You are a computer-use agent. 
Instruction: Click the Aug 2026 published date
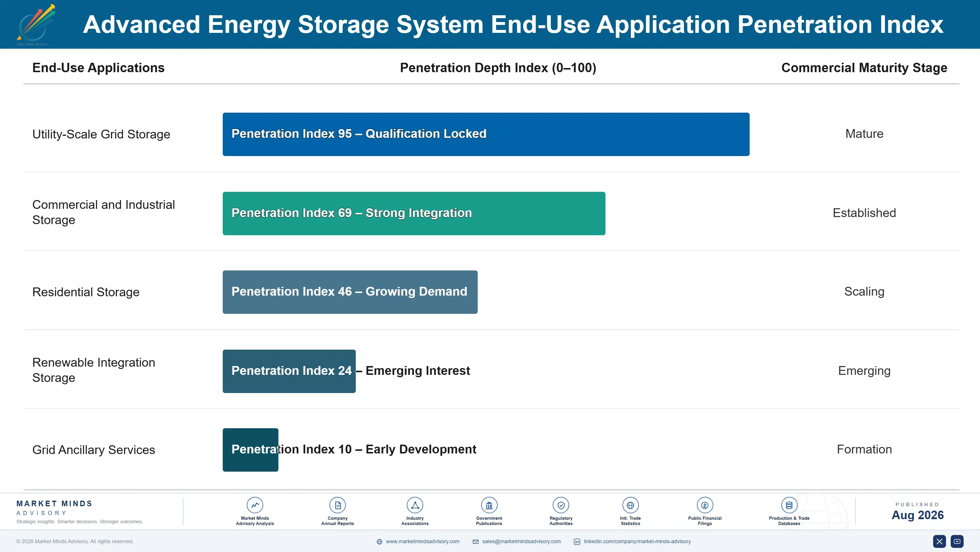(918, 515)
